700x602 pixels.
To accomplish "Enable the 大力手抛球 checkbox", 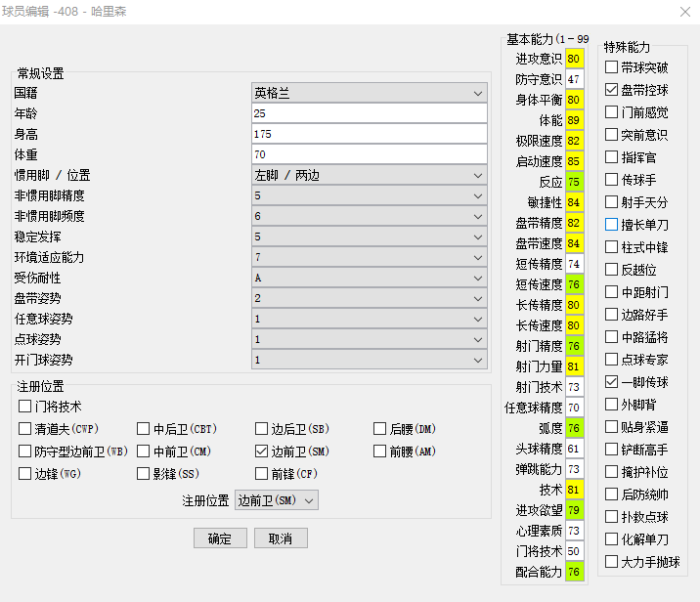I will point(612,561).
